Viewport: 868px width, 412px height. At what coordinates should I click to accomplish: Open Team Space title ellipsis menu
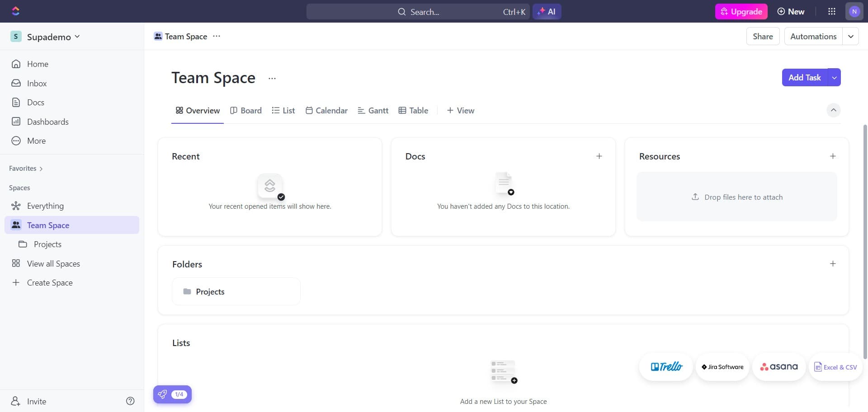tap(272, 79)
